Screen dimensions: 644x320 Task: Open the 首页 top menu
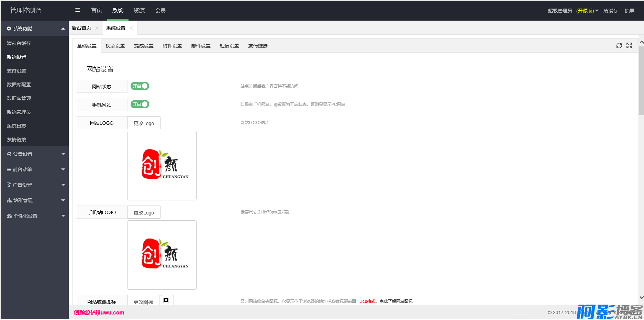pyautogui.click(x=97, y=10)
